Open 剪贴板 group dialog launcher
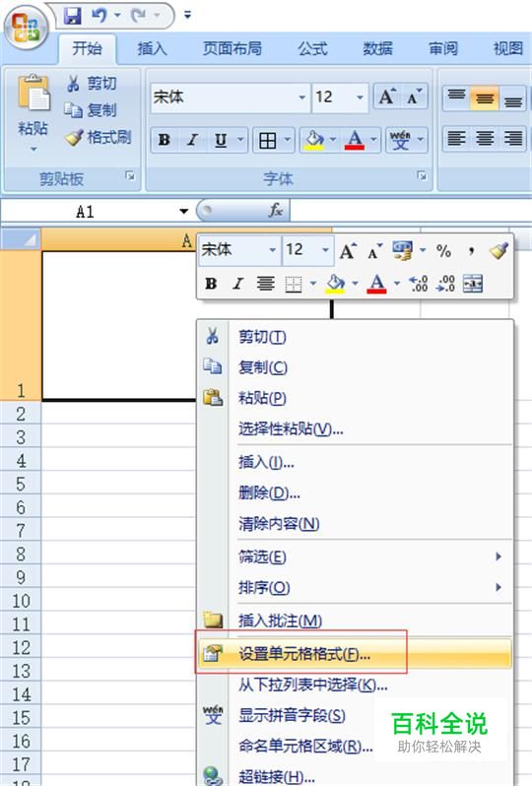 [130, 176]
